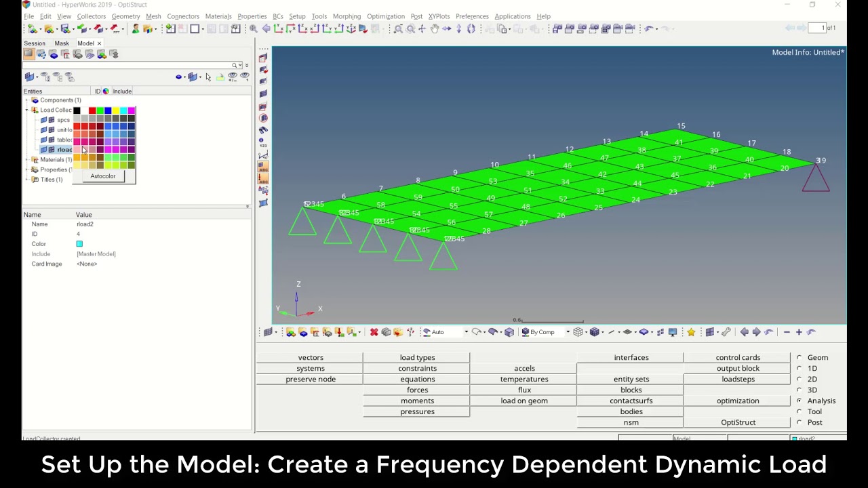
Task: Select the Geom radio button
Action: [x=799, y=358]
